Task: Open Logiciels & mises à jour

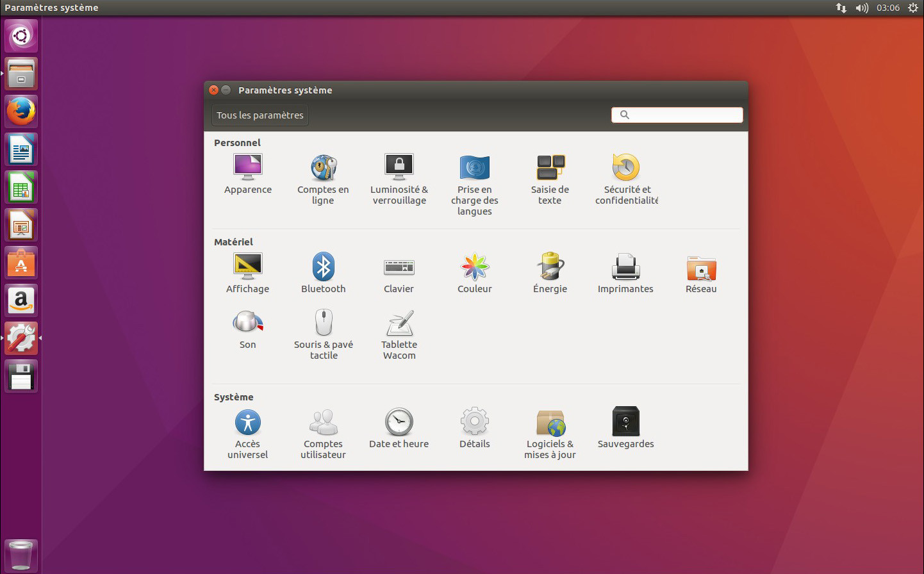Action: (550, 434)
